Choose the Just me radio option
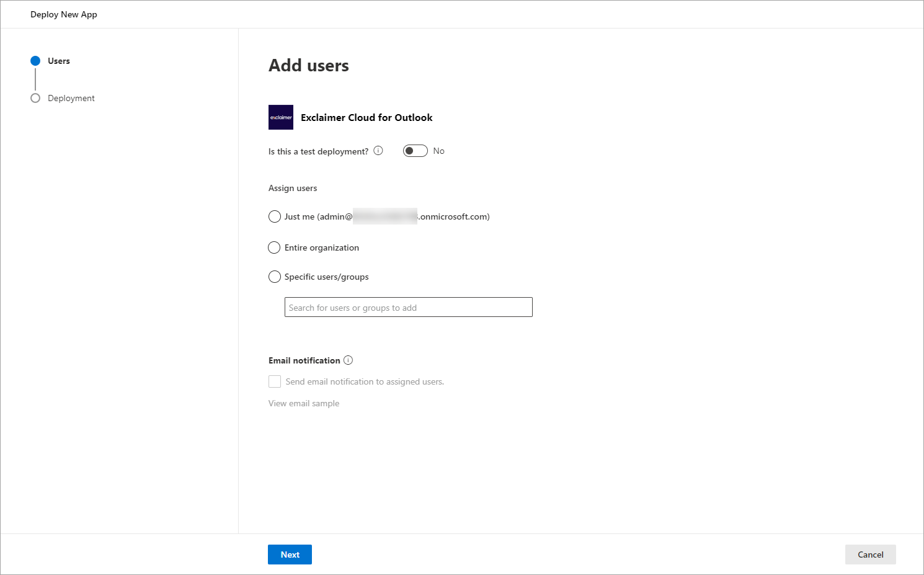Image resolution: width=924 pixels, height=575 pixels. pyautogui.click(x=275, y=216)
